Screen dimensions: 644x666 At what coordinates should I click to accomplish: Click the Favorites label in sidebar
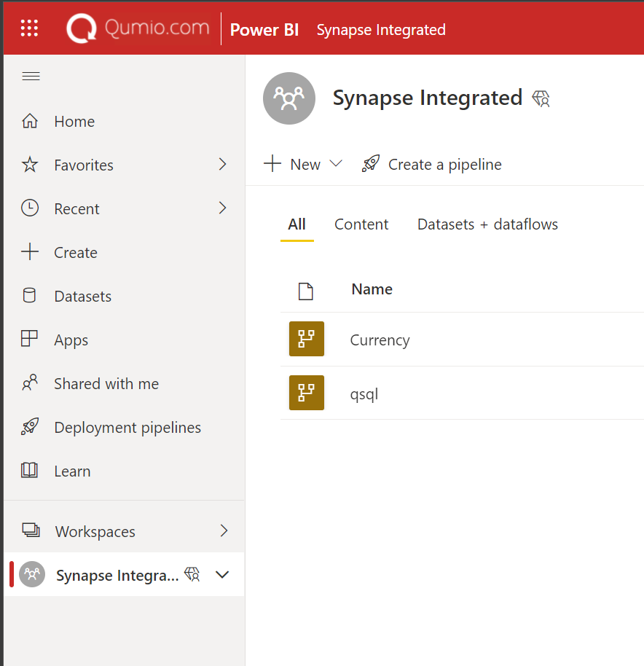point(84,165)
